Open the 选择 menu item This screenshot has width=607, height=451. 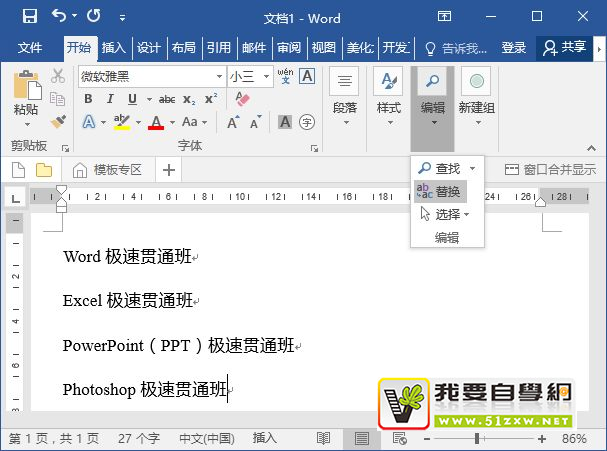pyautogui.click(x=445, y=214)
